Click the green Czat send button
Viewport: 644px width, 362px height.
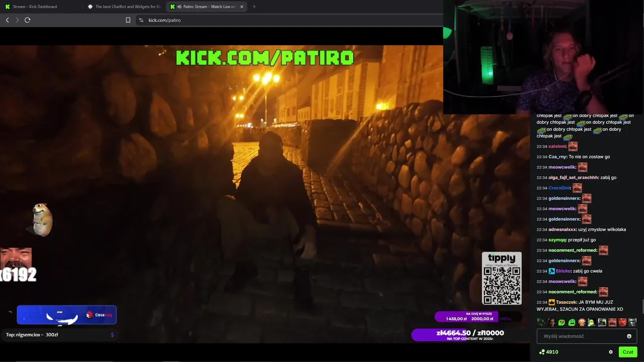(x=628, y=352)
